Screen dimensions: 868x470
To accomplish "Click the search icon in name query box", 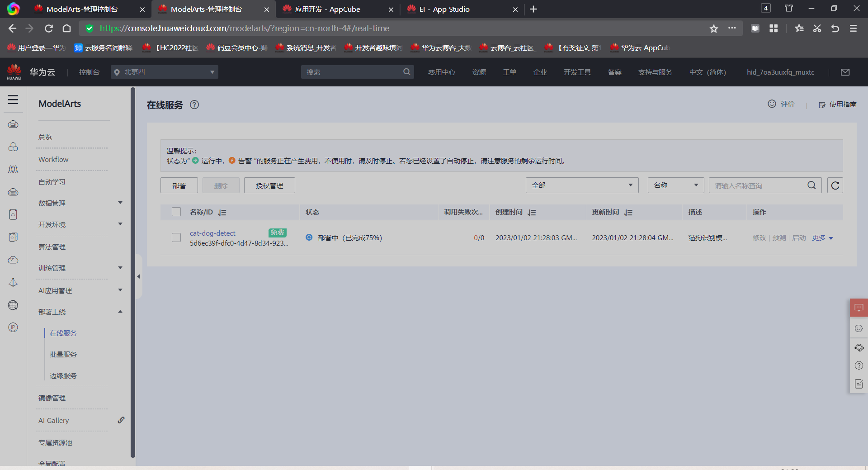I will click(811, 185).
